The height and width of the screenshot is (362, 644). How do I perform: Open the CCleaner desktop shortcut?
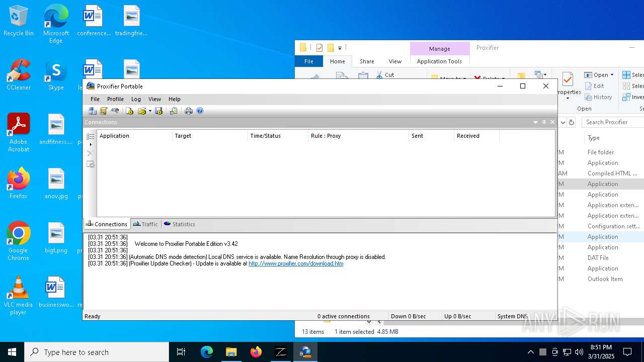(19, 75)
